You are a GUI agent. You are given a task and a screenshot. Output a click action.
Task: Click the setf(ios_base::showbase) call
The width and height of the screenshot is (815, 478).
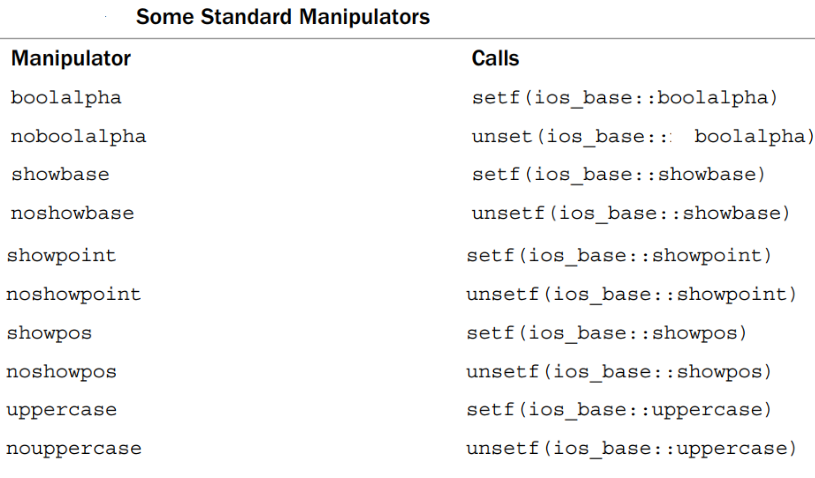pos(619,175)
